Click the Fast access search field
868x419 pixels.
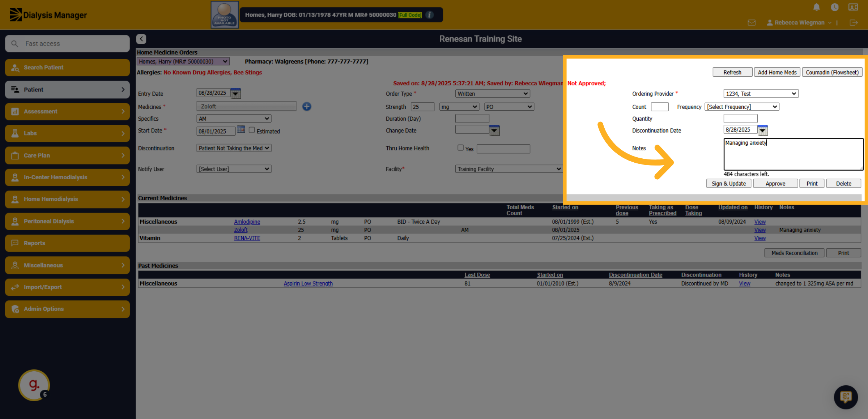tap(67, 43)
